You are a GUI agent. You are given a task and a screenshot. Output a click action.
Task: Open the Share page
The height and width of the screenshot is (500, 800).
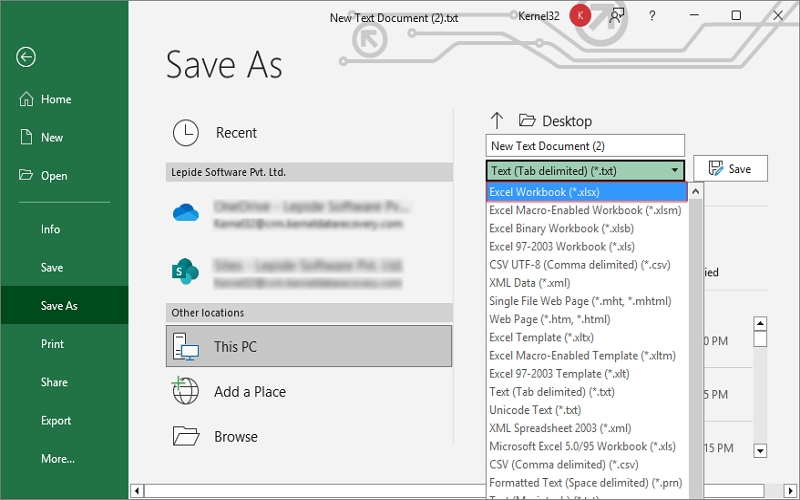pyautogui.click(x=64, y=382)
